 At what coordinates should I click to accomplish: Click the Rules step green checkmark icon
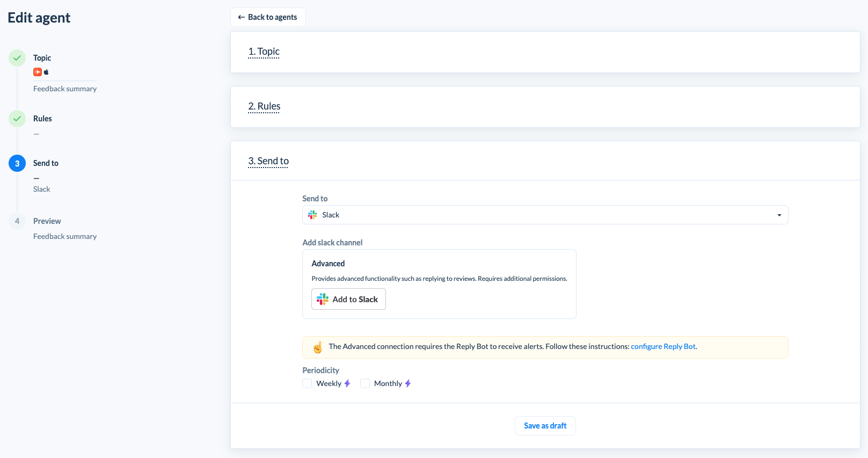pos(17,119)
